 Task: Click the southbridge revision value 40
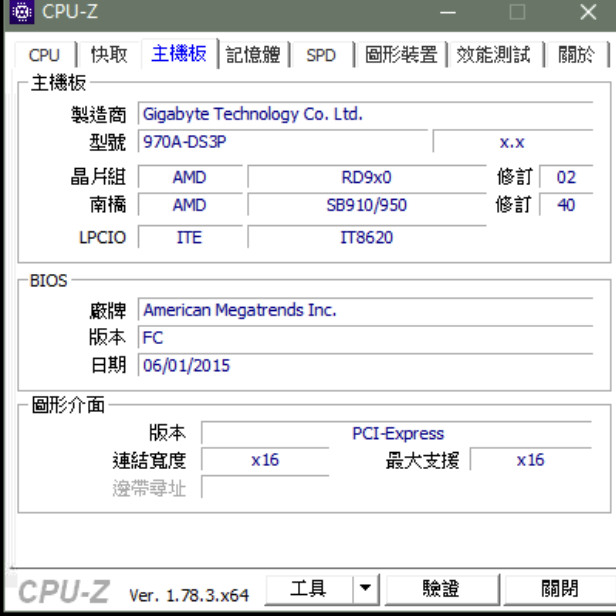566,205
